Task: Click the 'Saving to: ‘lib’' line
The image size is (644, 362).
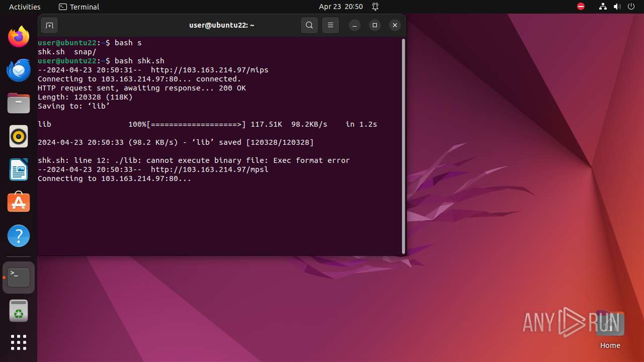Action: point(74,106)
